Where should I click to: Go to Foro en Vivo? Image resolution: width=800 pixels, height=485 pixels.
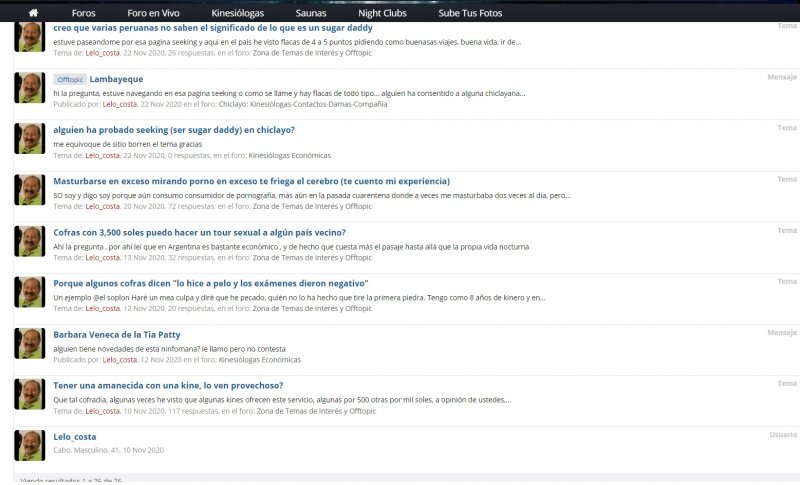(x=153, y=13)
